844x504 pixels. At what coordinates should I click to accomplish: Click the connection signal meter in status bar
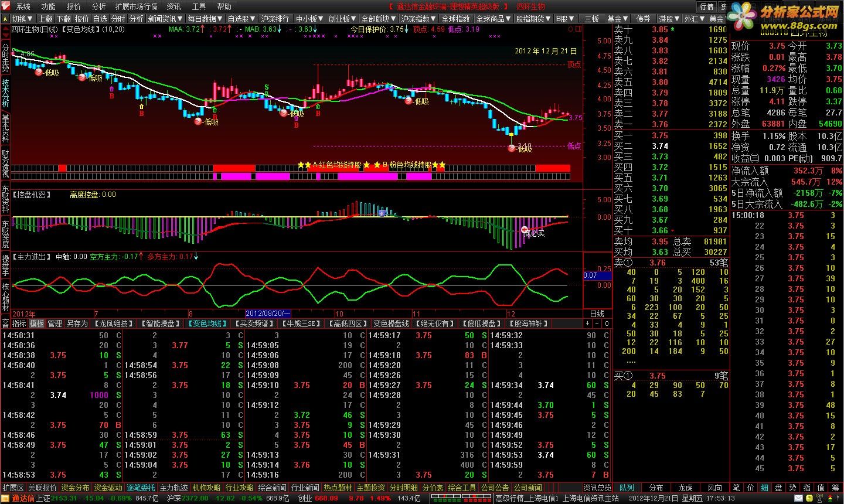pyautogui.click(x=462, y=499)
